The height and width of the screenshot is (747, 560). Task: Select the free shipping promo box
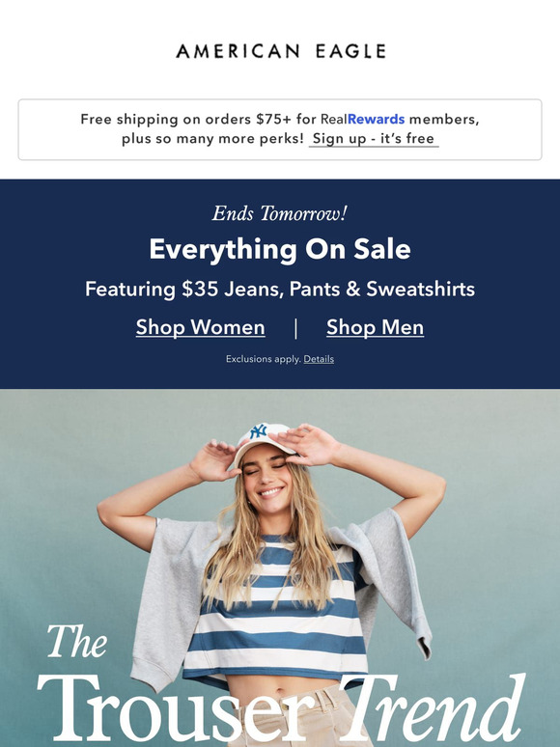pos(280,129)
